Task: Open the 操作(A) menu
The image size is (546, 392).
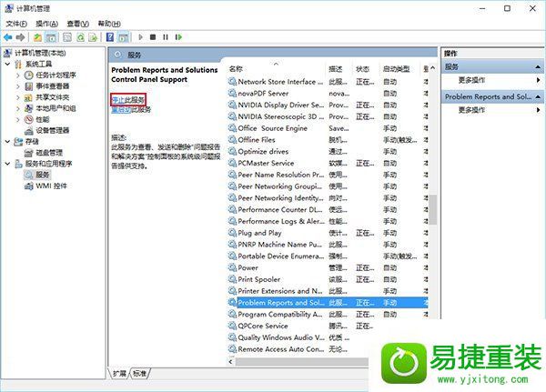Action: (46, 24)
